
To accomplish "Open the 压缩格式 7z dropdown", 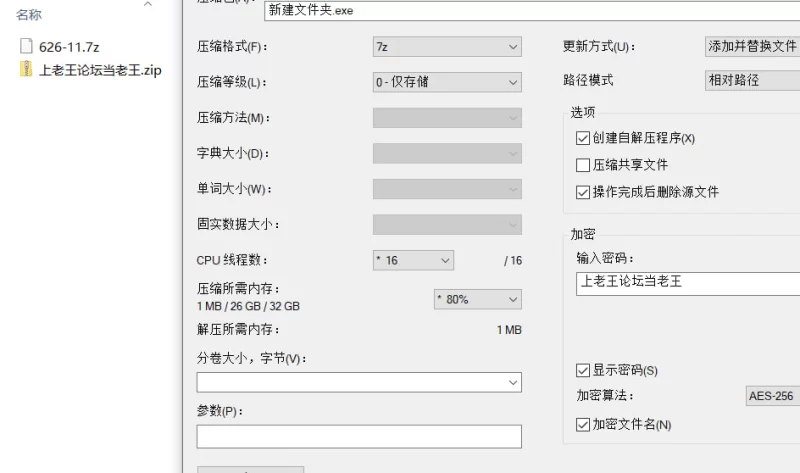I will [447, 47].
